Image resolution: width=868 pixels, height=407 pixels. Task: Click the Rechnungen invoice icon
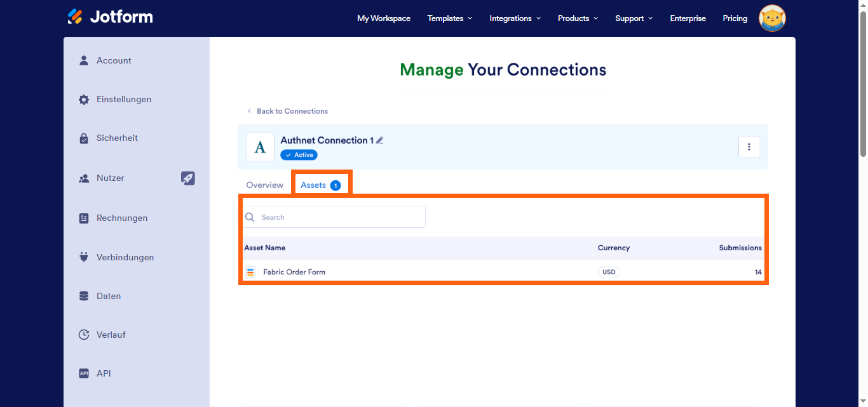(x=84, y=218)
